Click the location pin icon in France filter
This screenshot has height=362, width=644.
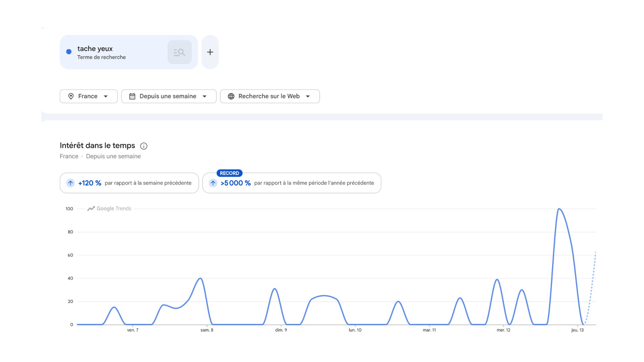click(71, 97)
